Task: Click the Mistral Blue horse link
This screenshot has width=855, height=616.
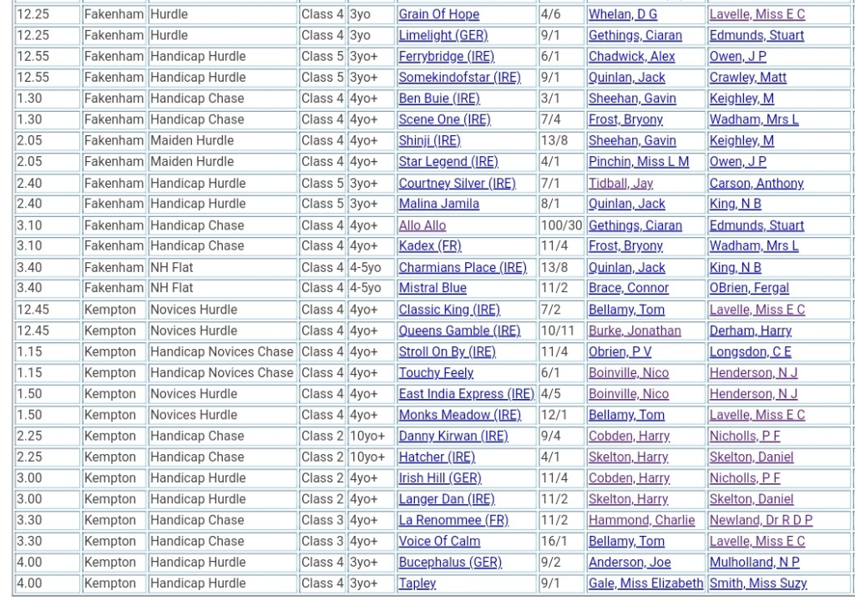Action: [432, 288]
